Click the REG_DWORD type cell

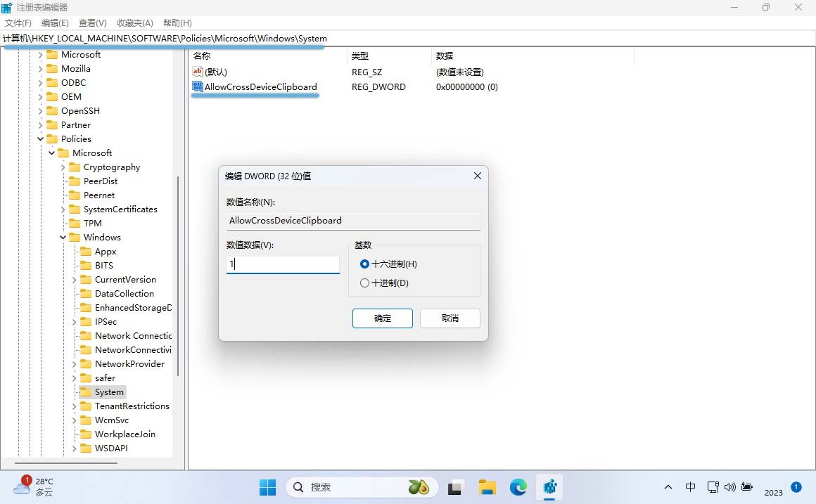pos(379,87)
